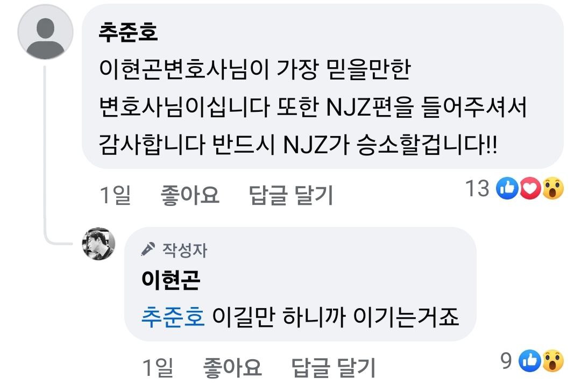
Task: Show reactions list via count 9
Action: (x=506, y=360)
